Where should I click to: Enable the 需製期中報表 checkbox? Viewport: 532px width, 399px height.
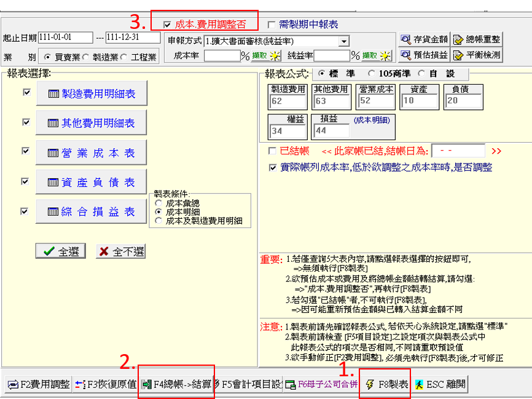tap(271, 25)
